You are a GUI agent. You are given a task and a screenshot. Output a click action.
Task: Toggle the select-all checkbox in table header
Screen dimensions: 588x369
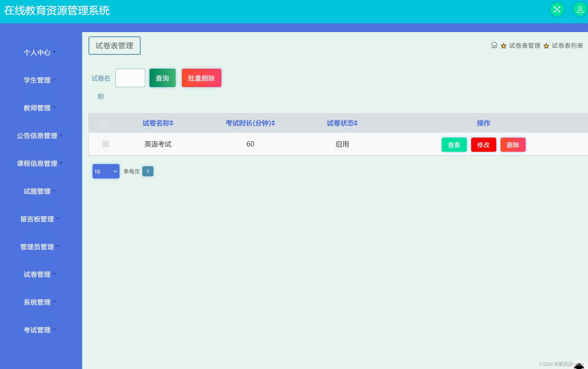click(x=105, y=123)
